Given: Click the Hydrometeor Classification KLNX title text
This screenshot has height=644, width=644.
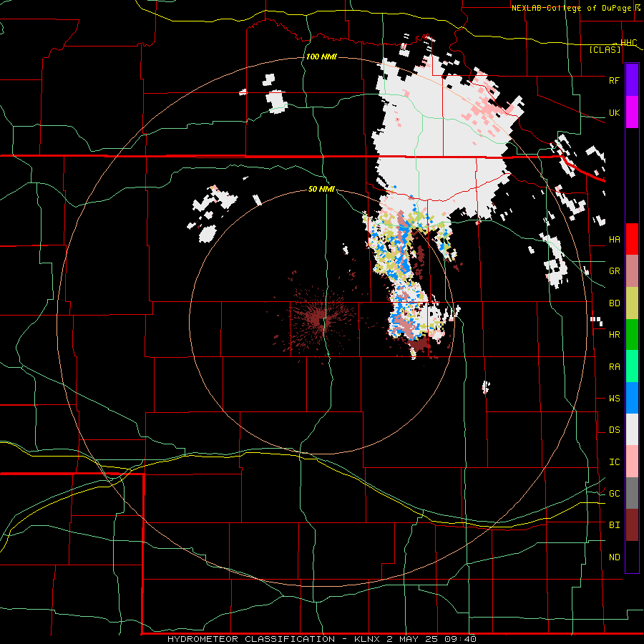Looking at the screenshot, I should tap(321, 639).
